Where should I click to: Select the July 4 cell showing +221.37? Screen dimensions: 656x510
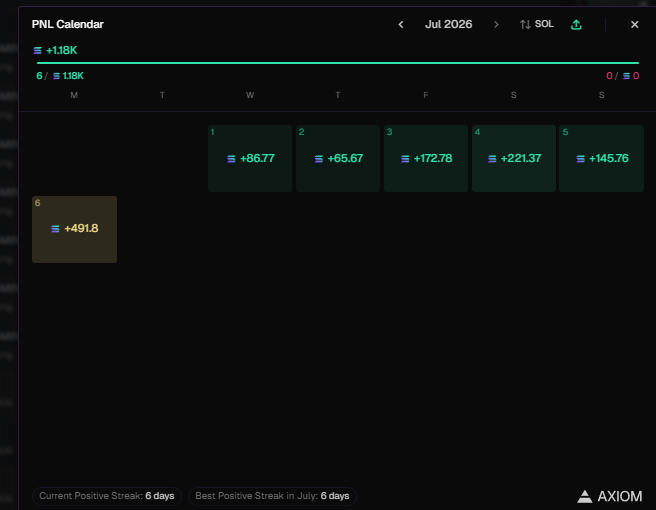(x=514, y=159)
